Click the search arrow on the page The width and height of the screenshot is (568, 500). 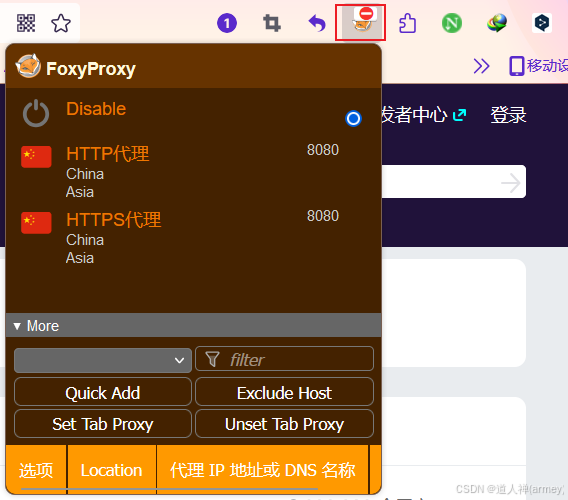(511, 182)
